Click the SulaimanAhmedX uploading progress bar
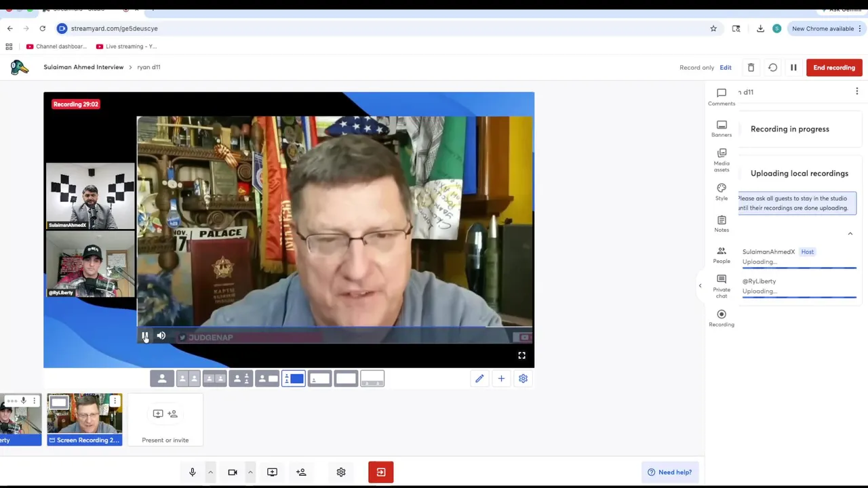This screenshot has width=868, height=488. [x=800, y=268]
